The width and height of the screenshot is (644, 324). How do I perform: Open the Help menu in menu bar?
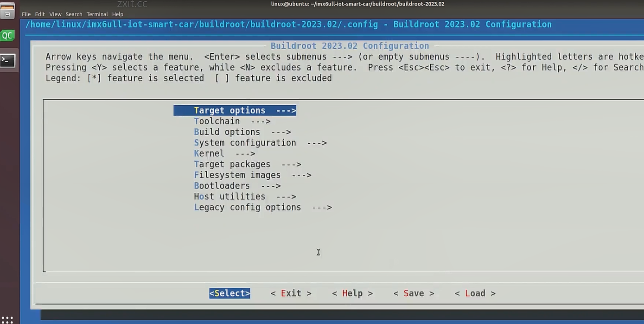[118, 14]
